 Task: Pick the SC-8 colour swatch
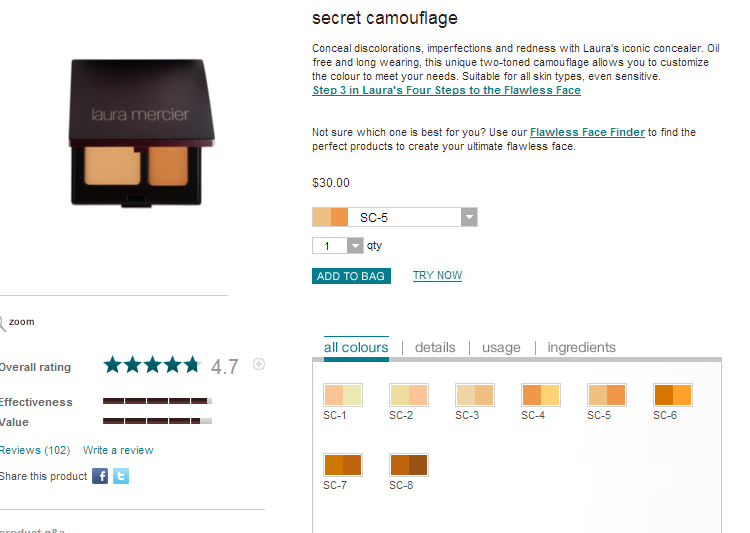point(409,465)
